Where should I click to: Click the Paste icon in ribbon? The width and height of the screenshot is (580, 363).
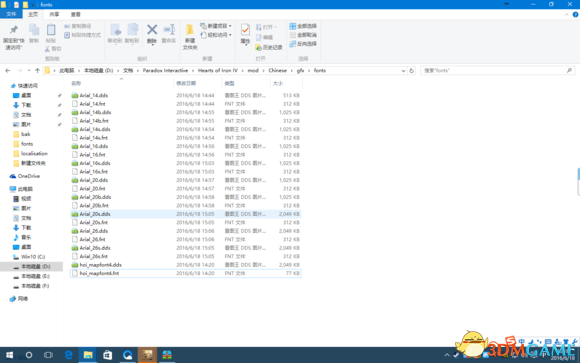point(51,30)
